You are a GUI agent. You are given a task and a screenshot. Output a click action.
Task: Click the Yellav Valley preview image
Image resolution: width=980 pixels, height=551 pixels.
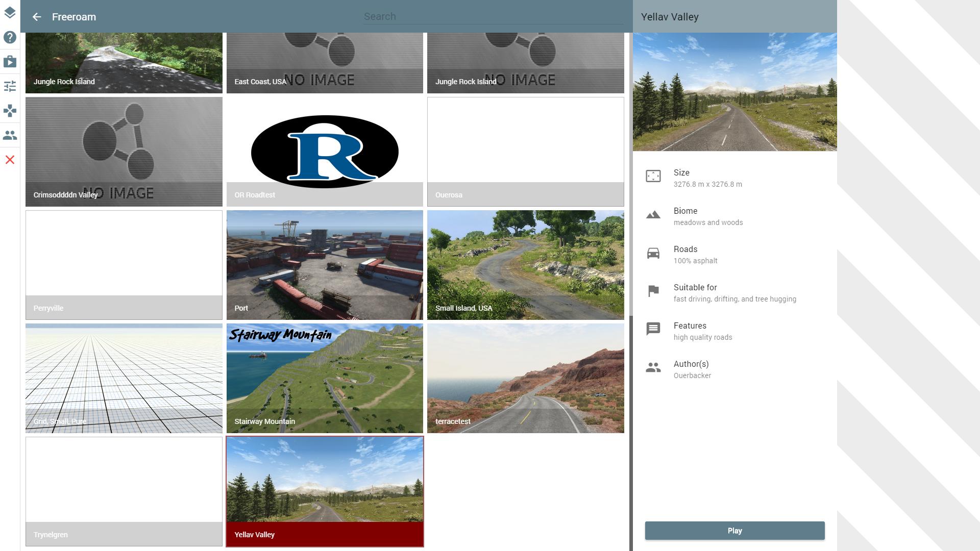pos(734,92)
